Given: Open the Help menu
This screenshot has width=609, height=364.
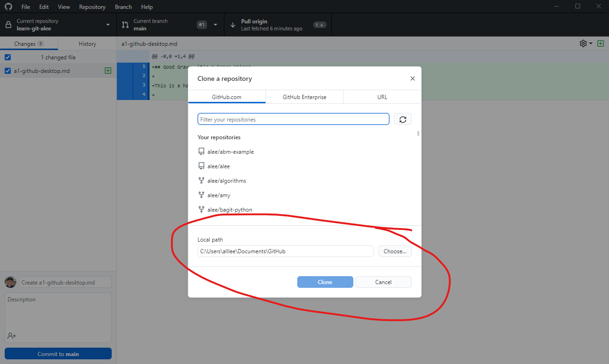Looking at the screenshot, I should [147, 7].
